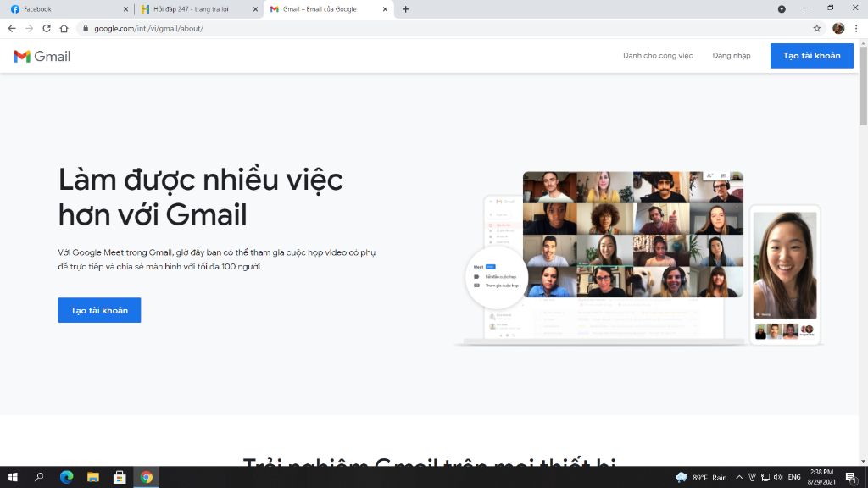Show hidden system tray icons
The height and width of the screenshot is (488, 868).
click(x=739, y=477)
